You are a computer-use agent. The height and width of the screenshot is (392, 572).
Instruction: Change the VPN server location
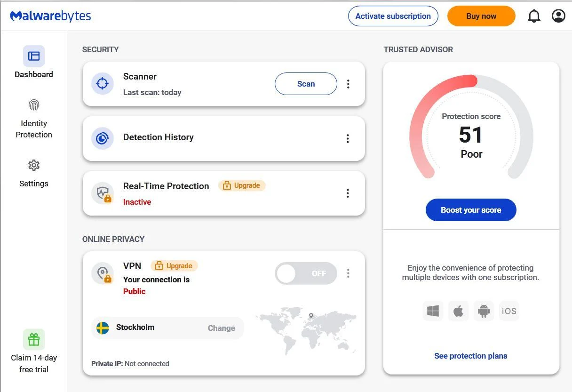tap(221, 328)
